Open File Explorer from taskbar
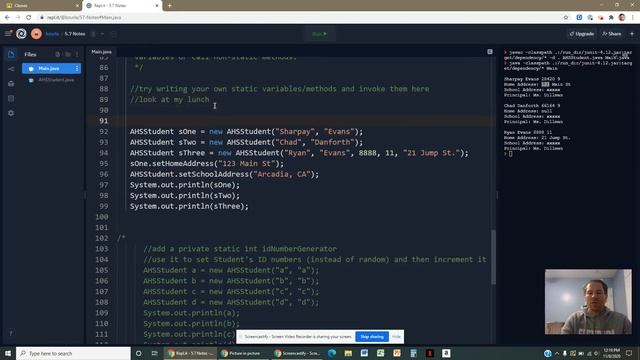The image size is (640, 360). 348,353
